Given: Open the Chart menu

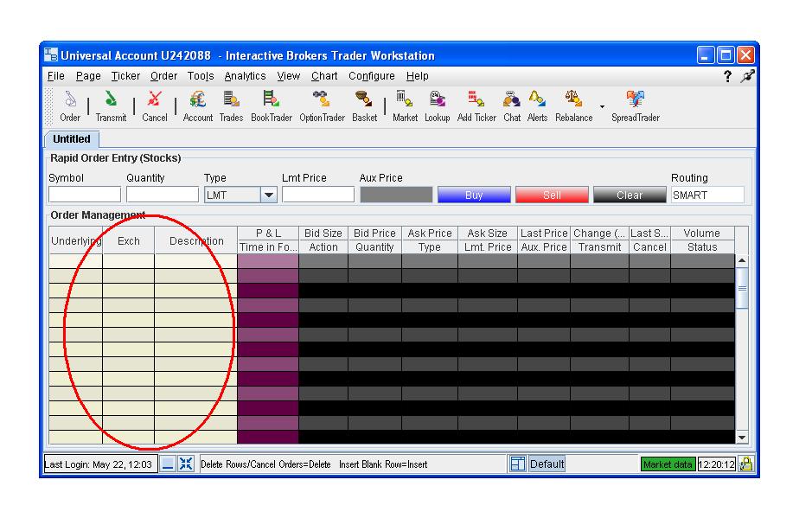Looking at the screenshot, I should [324, 76].
